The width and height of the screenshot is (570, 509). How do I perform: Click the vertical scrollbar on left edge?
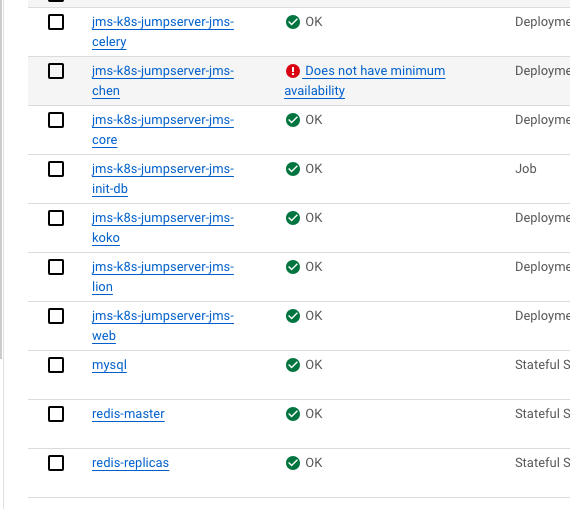click(1, 178)
